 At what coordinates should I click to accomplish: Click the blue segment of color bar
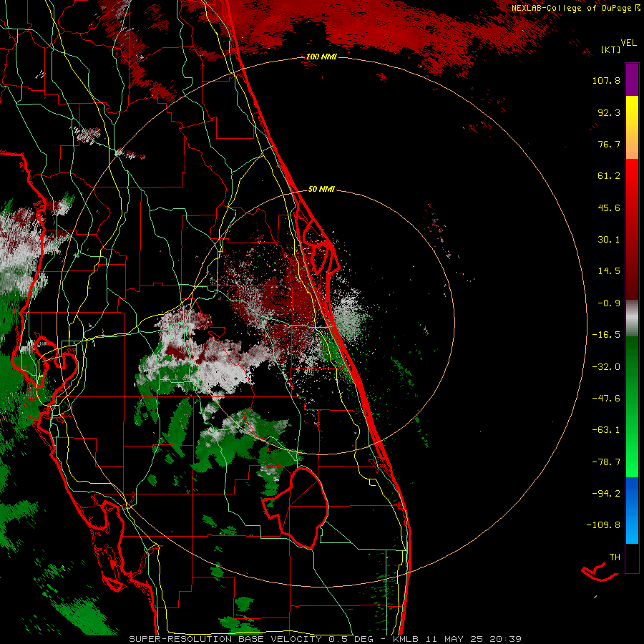(x=632, y=510)
